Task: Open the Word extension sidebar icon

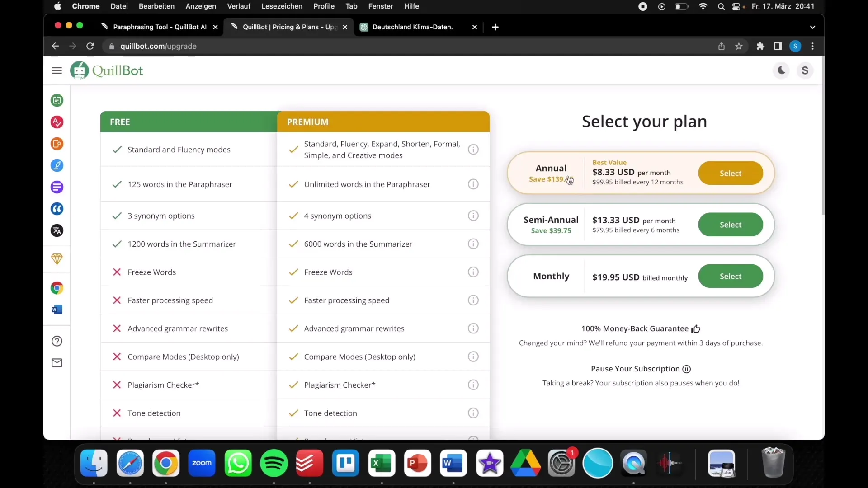Action: click(57, 310)
